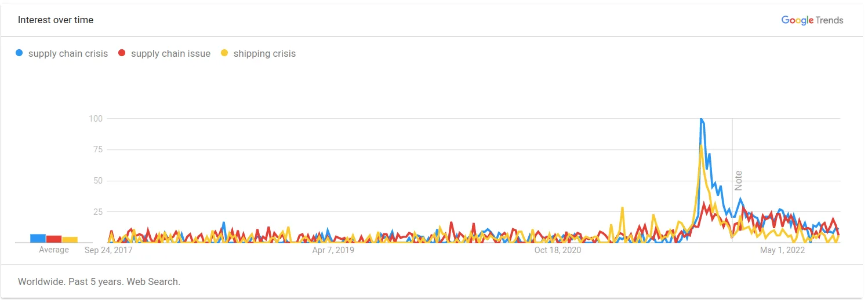Click the 'Average' label under the bars
This screenshot has height=300, width=868.
coord(54,250)
